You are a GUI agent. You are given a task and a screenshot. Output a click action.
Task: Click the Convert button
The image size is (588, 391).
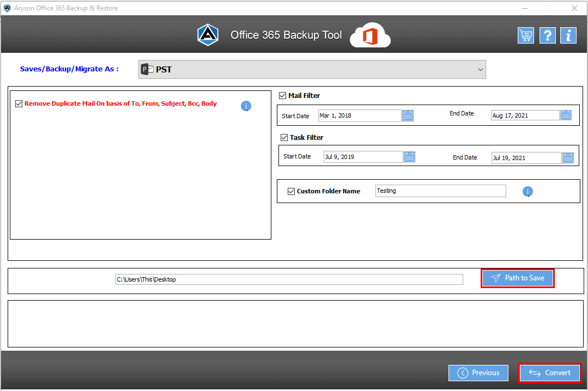tap(550, 373)
